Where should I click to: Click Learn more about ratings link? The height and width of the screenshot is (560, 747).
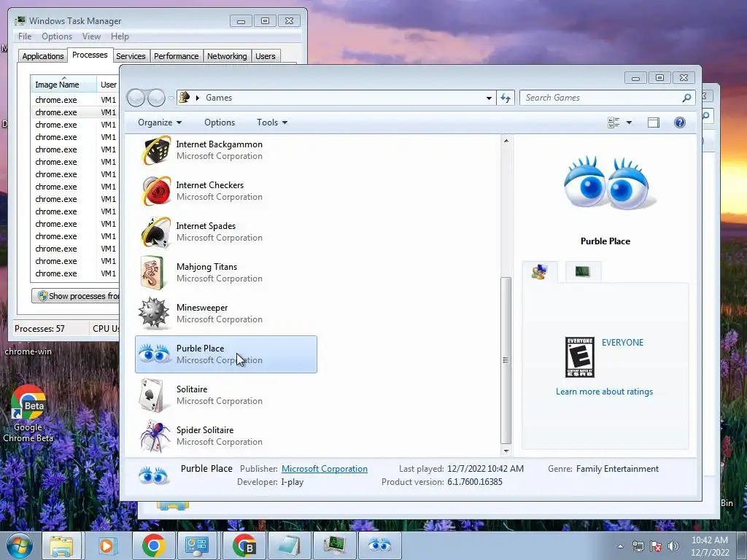point(604,392)
